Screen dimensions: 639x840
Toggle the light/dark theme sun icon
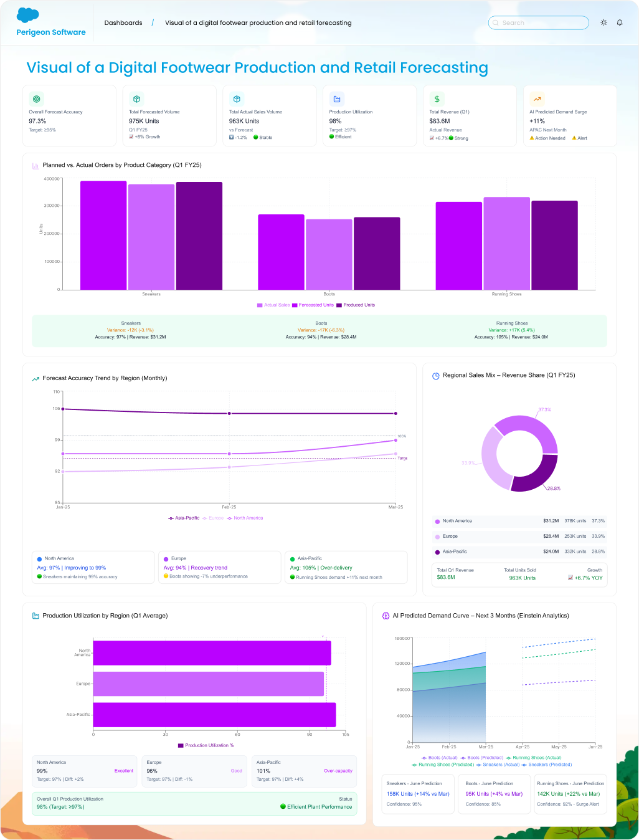[x=603, y=22]
